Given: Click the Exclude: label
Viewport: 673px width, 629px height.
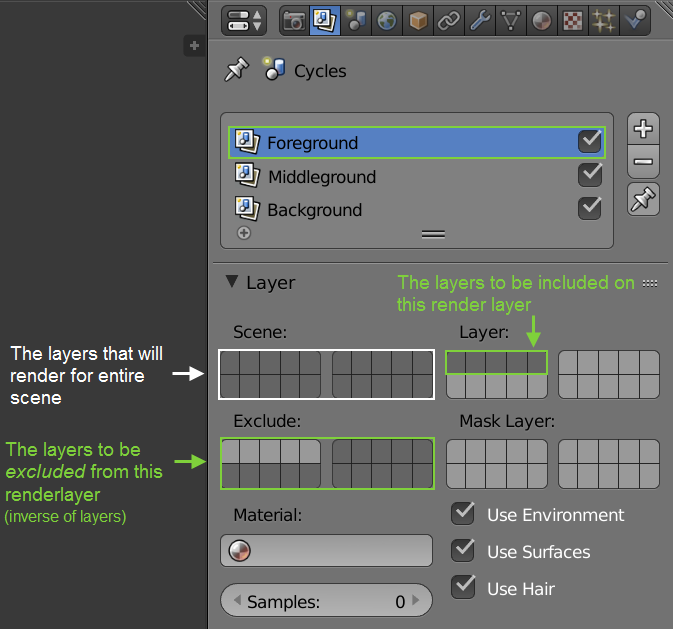Looking at the screenshot, I should pyautogui.click(x=267, y=421).
